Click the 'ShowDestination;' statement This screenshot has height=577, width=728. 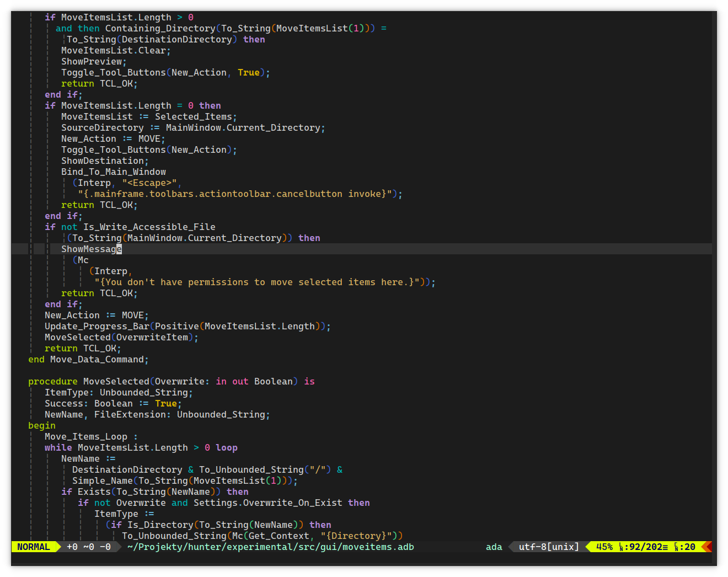pos(105,161)
